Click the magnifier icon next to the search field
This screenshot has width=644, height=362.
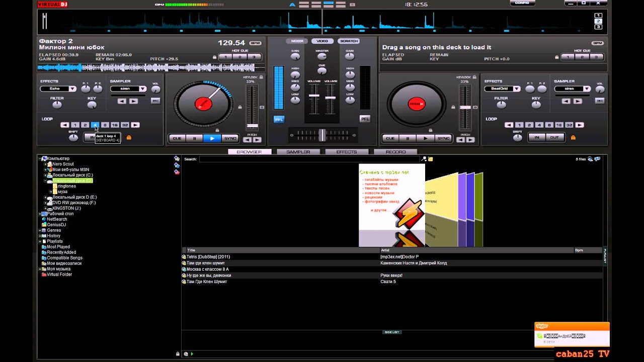click(424, 159)
